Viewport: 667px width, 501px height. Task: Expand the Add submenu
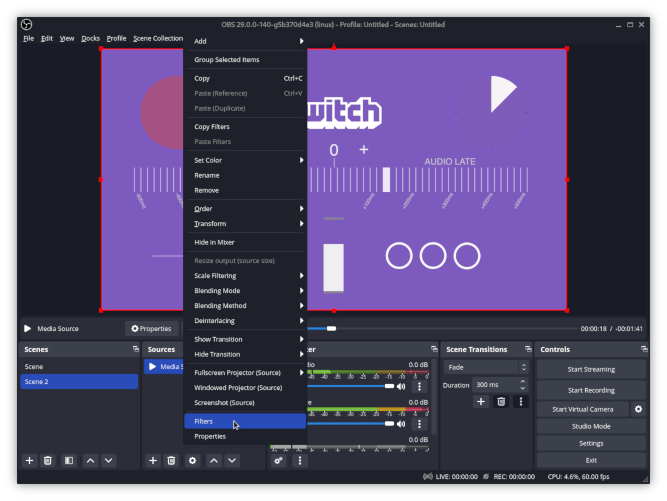pyautogui.click(x=245, y=41)
